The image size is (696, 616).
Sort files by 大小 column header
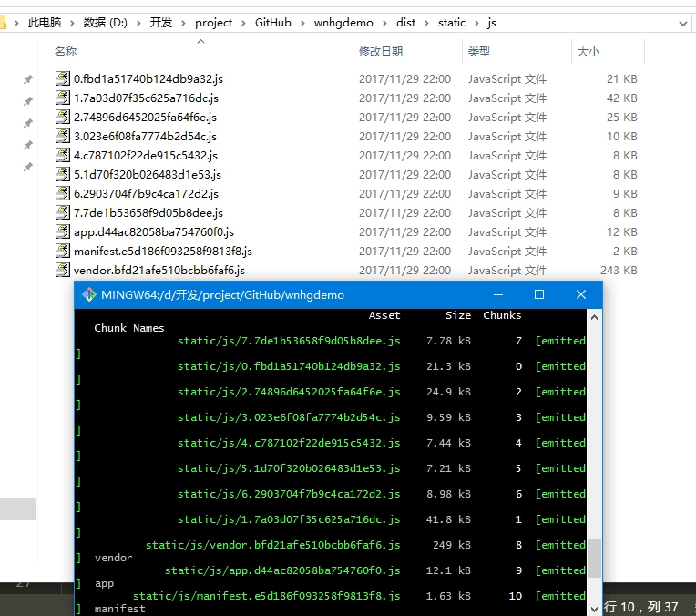pos(589,52)
